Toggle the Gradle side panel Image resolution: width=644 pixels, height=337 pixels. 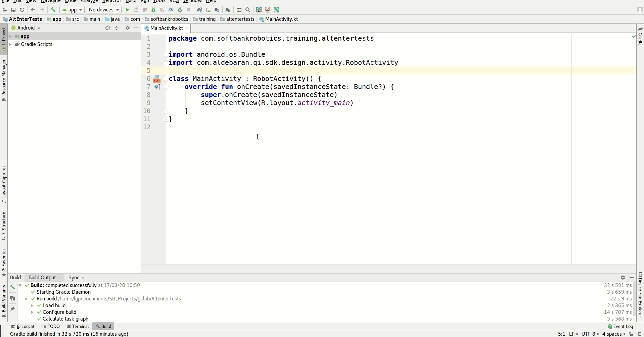640,36
